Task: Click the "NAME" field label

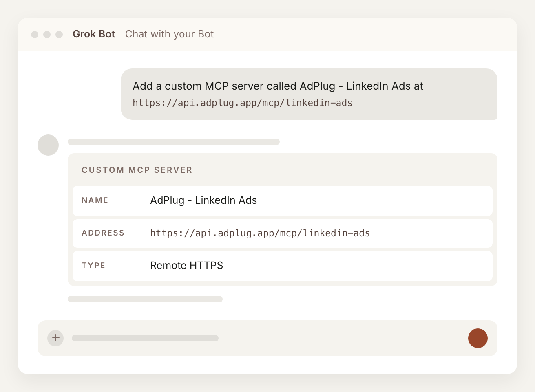Action: [x=95, y=200]
